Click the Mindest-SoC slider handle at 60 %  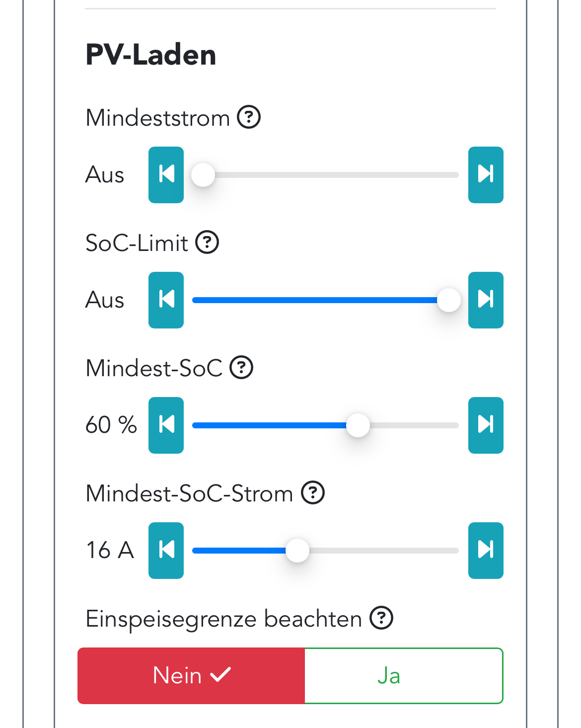pos(358,425)
